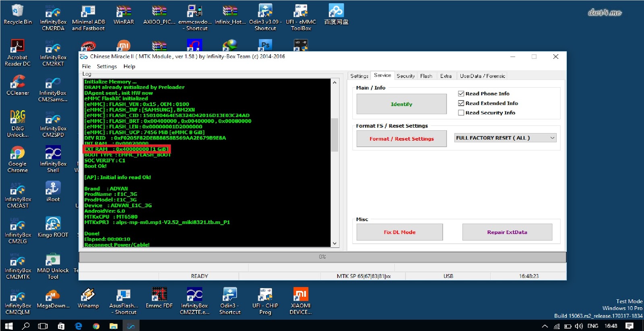Image resolution: width=644 pixels, height=331 pixels.
Task: Open MegaDownloader desktop icon
Action: click(x=53, y=298)
